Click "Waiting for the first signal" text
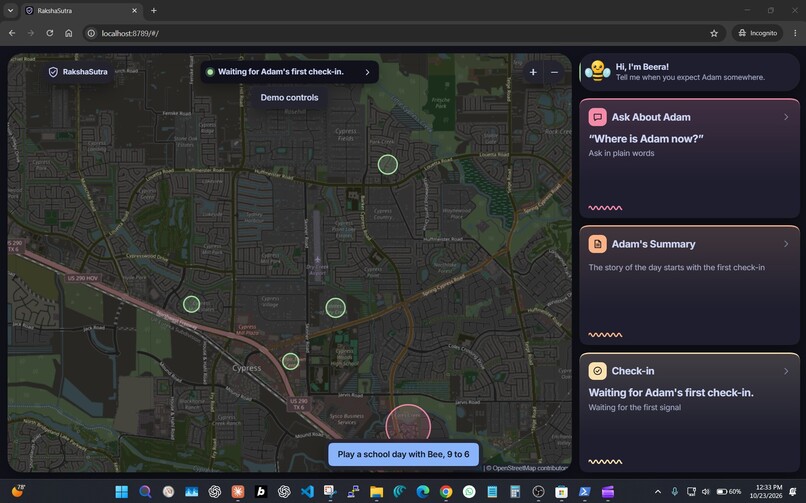Screen dimensions: 806x503 click(x=635, y=407)
